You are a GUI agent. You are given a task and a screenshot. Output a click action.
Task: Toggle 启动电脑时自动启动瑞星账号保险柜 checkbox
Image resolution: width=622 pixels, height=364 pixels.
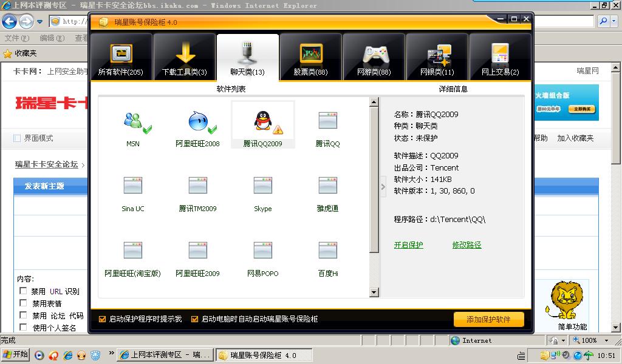(195, 319)
